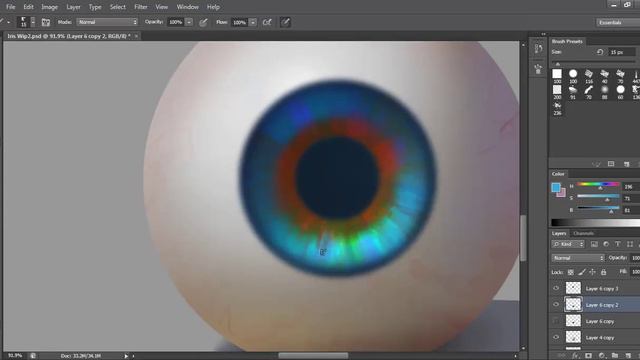Filter layers by adjustment layers icon
Screen dimensions: 640x360
click(606, 244)
